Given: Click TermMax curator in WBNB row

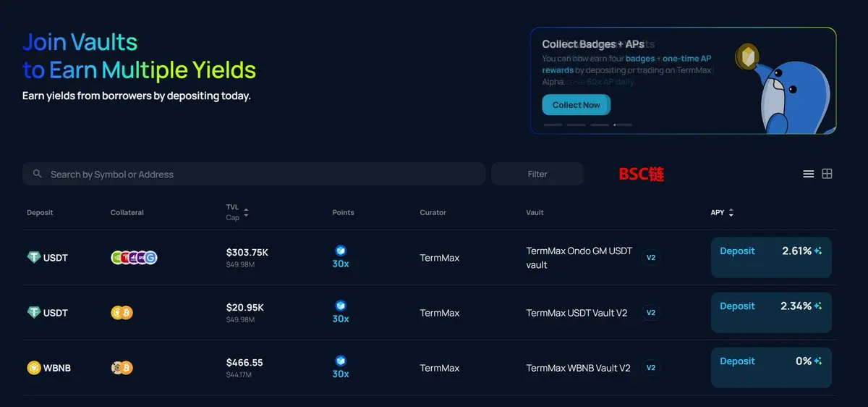Looking at the screenshot, I should [x=440, y=368].
